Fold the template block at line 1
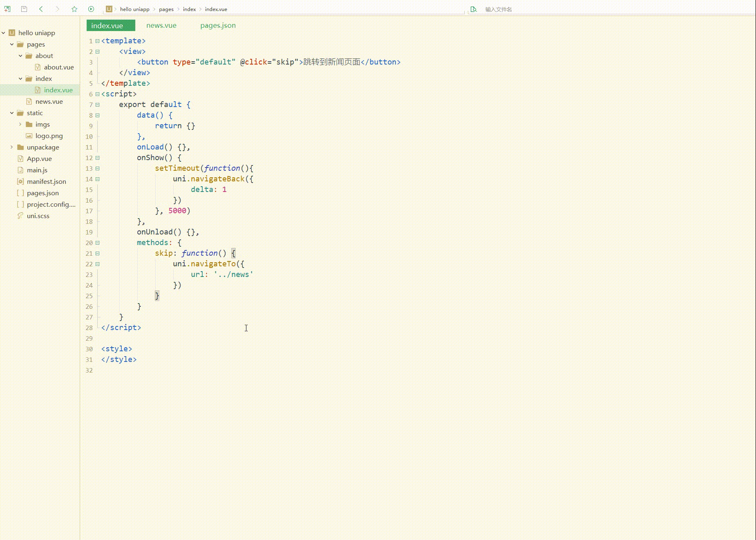Viewport: 756px width, 540px height. [97, 41]
